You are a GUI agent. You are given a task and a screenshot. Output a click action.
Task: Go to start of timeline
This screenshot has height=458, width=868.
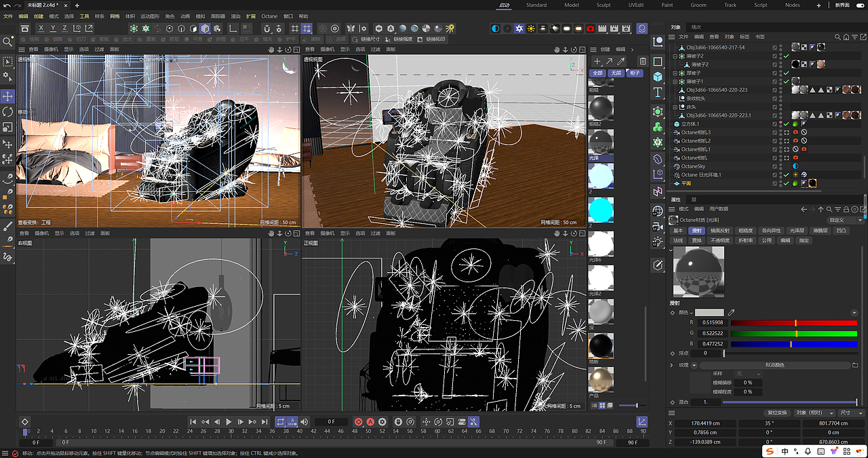pos(193,422)
